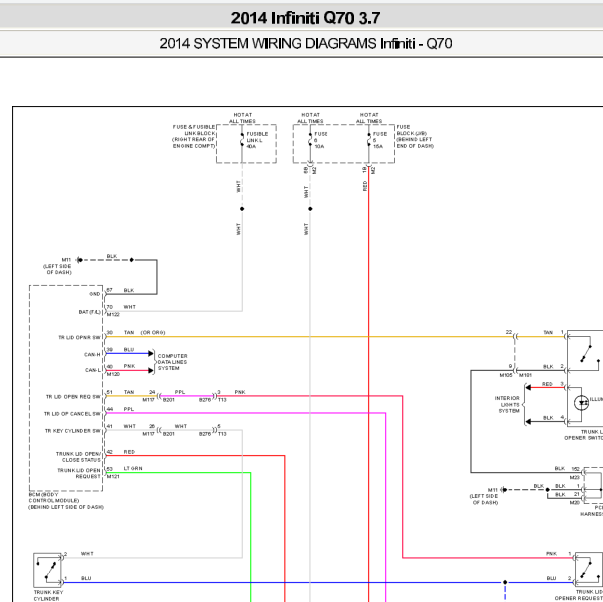Select pin number "42" beside the RED wire

110,452
